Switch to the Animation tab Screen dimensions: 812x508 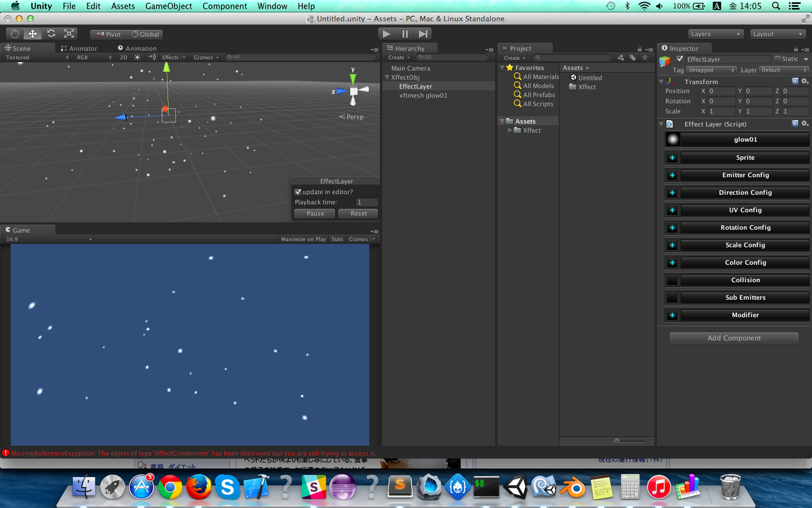coord(137,49)
